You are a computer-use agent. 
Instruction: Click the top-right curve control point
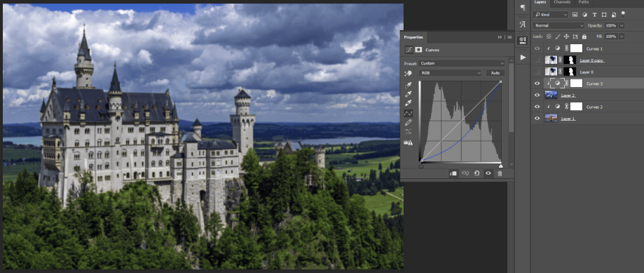pyautogui.click(x=500, y=82)
